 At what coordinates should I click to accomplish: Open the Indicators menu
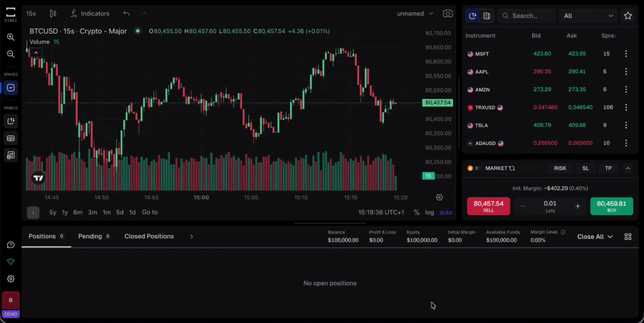coord(90,14)
